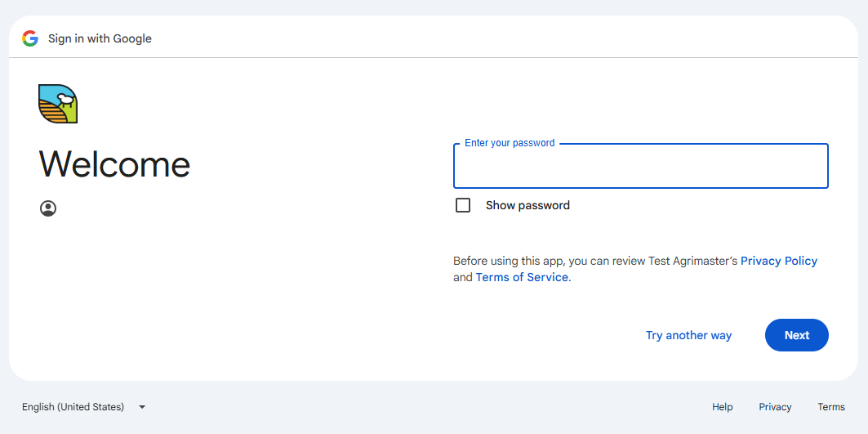The image size is (868, 434).
Task: Open the Help footer link
Action: tap(723, 407)
